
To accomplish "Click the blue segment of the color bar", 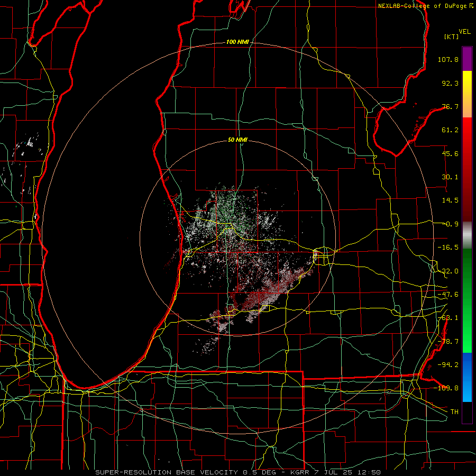I will tap(467, 377).
